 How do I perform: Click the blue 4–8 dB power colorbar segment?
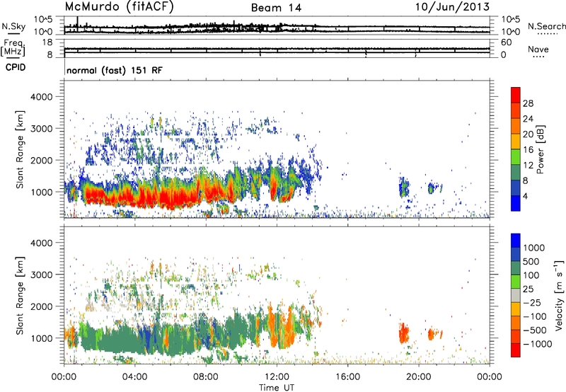pos(516,188)
